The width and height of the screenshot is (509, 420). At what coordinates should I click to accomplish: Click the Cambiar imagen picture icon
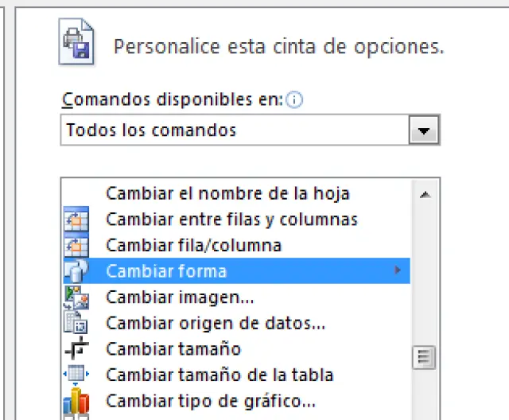coord(76,297)
